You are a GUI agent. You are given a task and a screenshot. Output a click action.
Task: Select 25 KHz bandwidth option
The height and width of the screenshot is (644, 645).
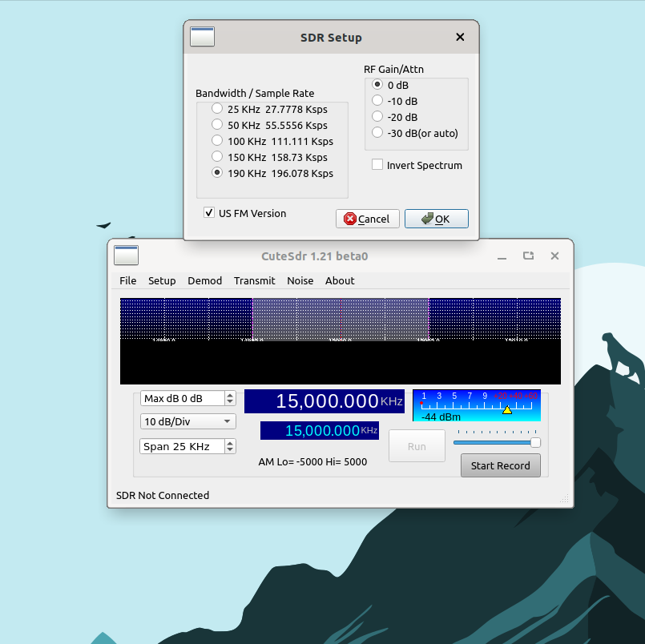pyautogui.click(x=217, y=109)
